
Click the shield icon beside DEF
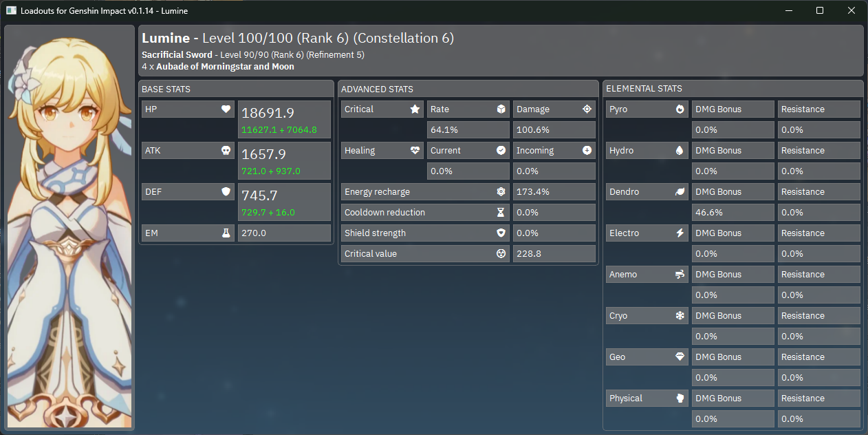coord(226,192)
